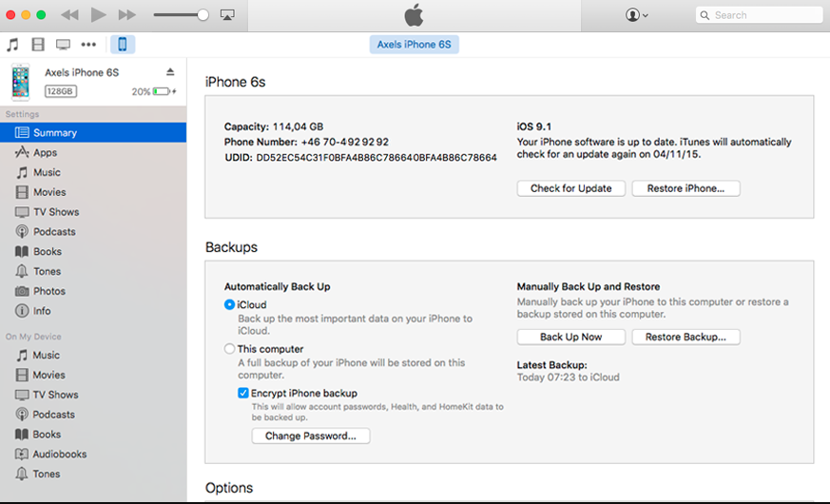Image resolution: width=830 pixels, height=504 pixels.
Task: Click the Search field
Action: (759, 15)
